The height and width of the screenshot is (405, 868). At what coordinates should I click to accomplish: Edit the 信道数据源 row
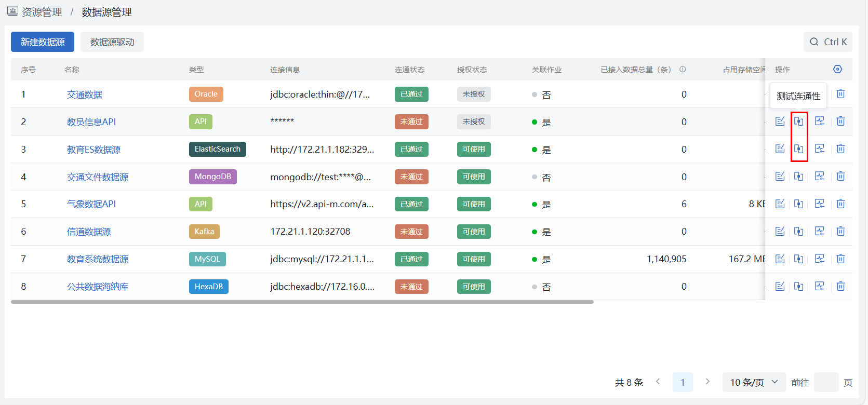tap(780, 232)
